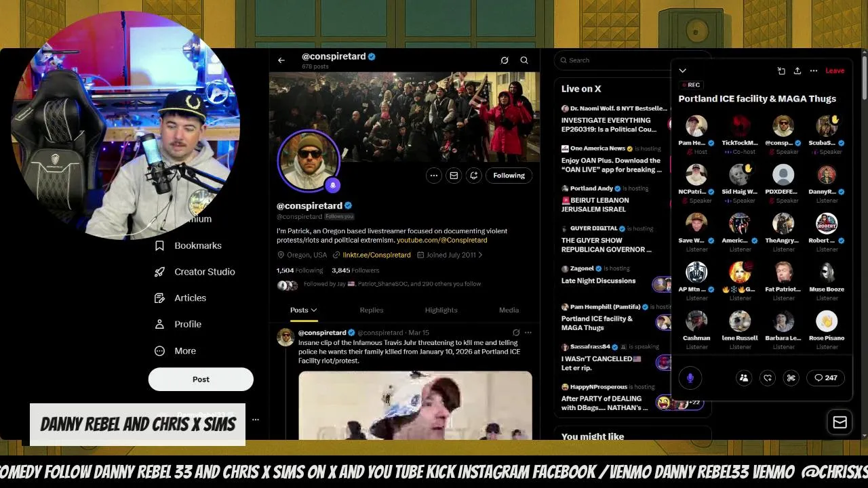Open the Posts tab dropdown

pyautogui.click(x=304, y=310)
